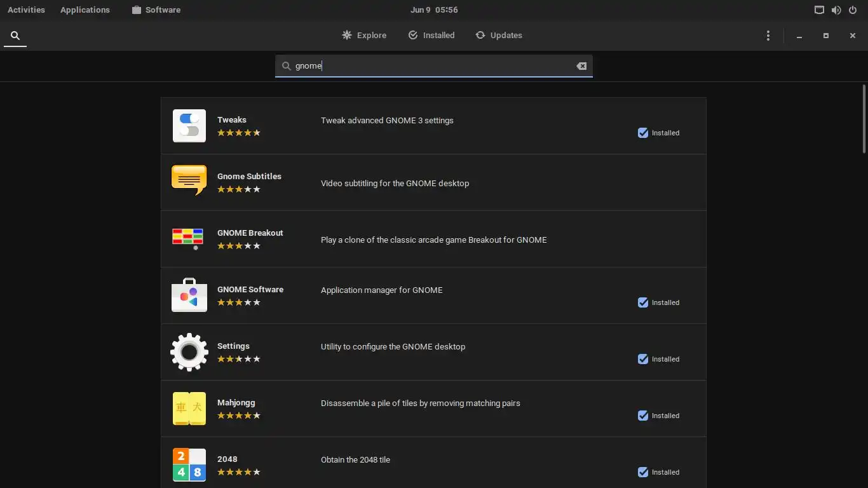Click the GNOME Software star rating
The width and height of the screenshot is (868, 488).
pos(239,302)
